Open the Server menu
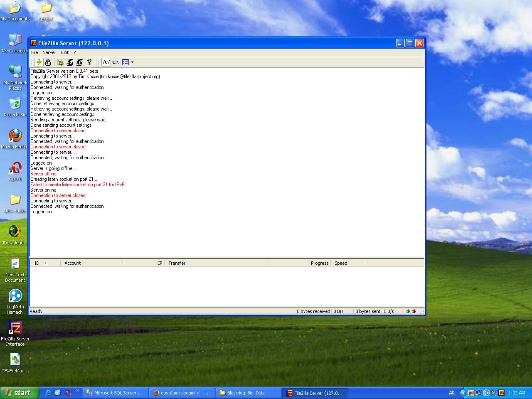The image size is (532, 399). (x=49, y=52)
